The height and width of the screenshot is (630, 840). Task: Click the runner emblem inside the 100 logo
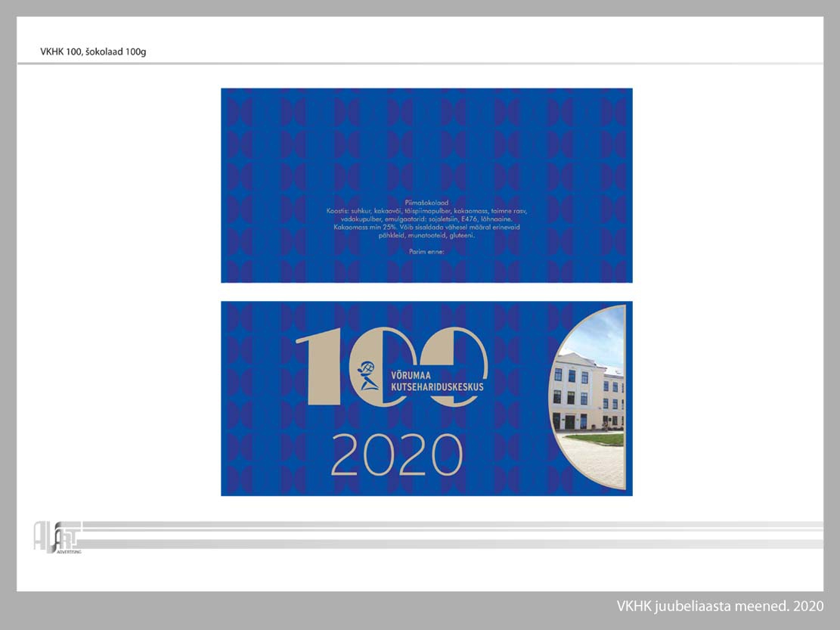[x=368, y=374]
